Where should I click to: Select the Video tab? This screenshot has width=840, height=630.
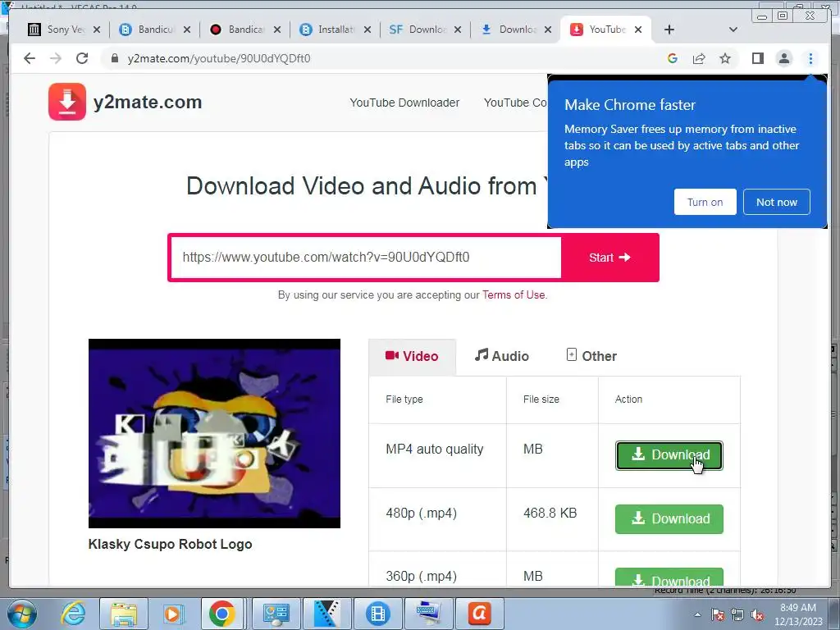point(412,356)
